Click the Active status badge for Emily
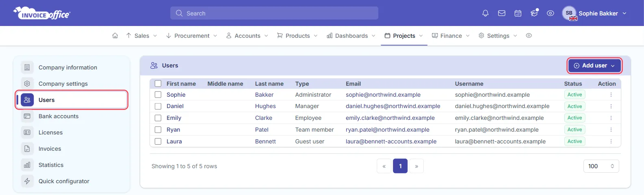The image size is (644, 195). 575,118
